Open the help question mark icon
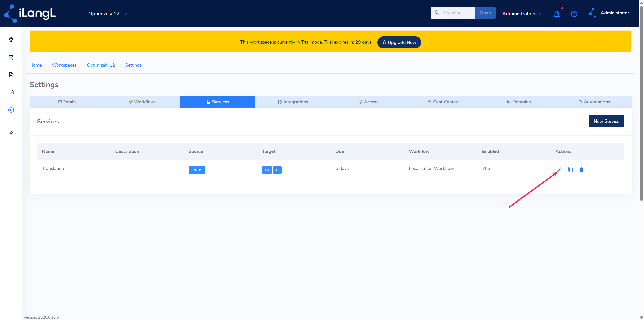 pos(574,14)
